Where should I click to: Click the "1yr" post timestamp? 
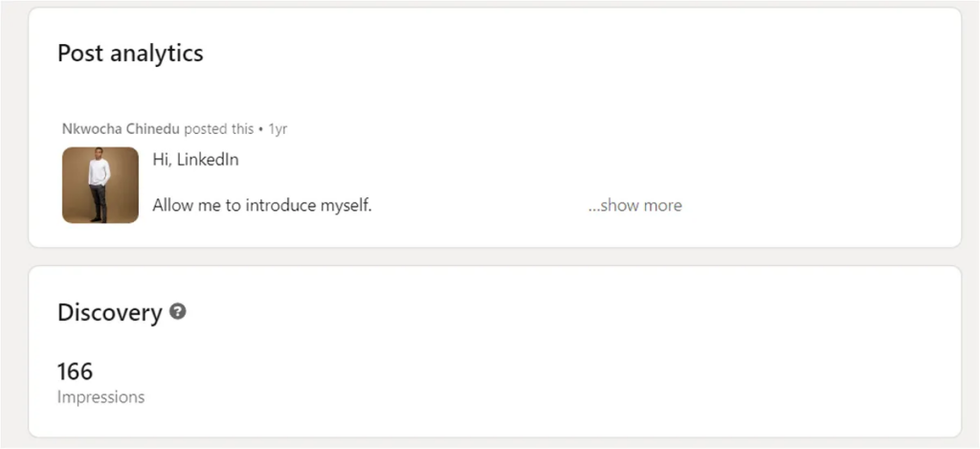point(278,128)
